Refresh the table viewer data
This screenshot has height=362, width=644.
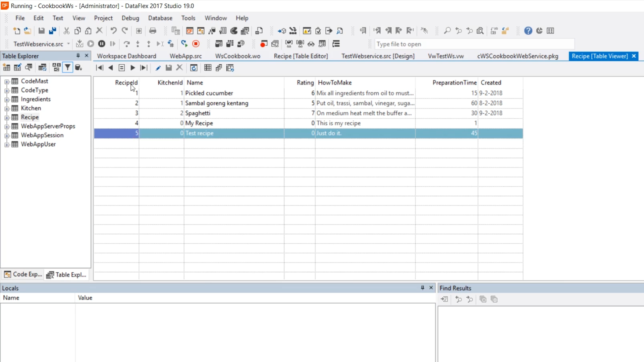click(194, 68)
